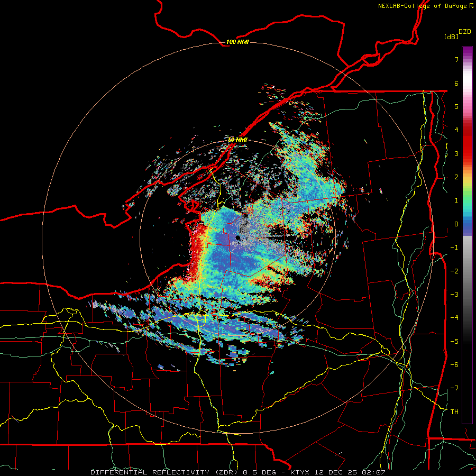Click the 0 tick label on the scale
The width and height of the screenshot is (476, 476).
click(x=456, y=224)
